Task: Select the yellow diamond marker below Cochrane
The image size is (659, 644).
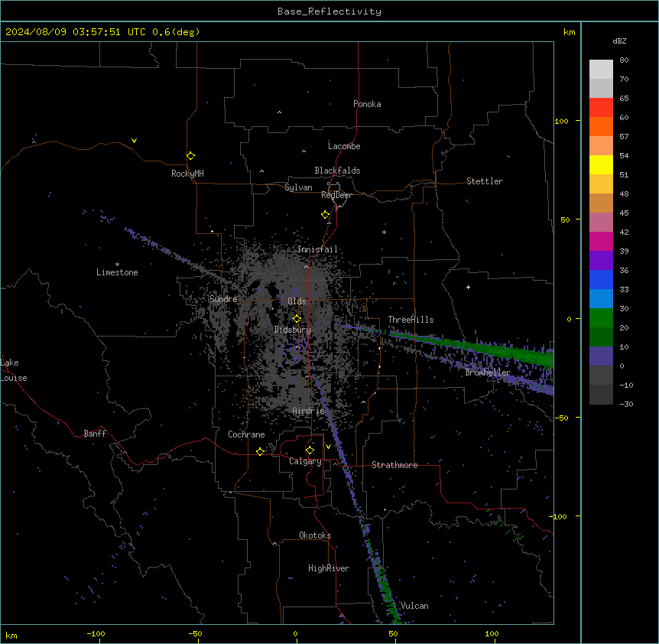Action: pyautogui.click(x=260, y=451)
